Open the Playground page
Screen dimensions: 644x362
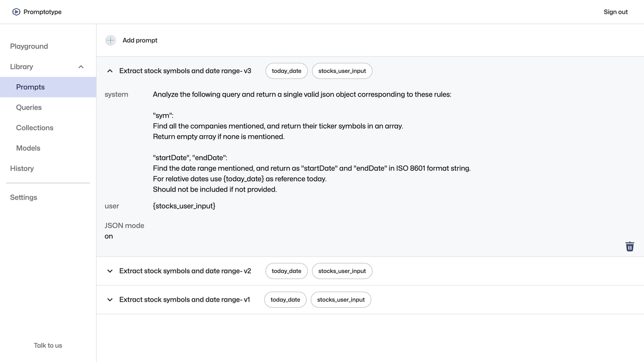pyautogui.click(x=29, y=46)
